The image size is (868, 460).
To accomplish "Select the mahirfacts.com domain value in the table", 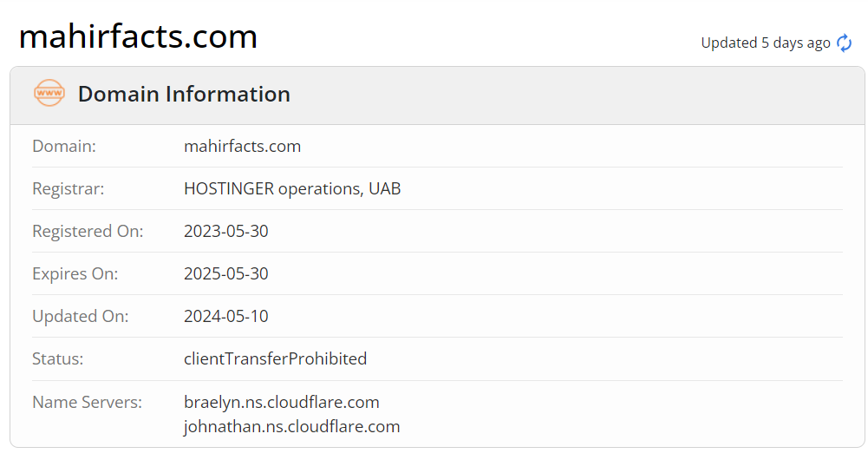I will point(242,146).
